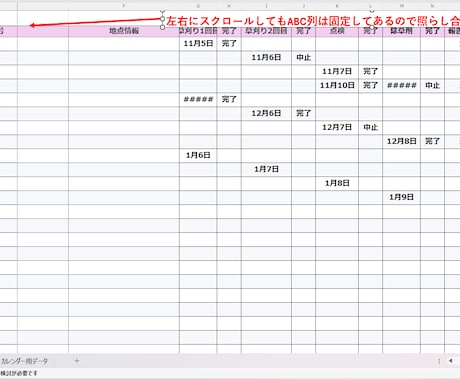This screenshot has width=460, height=380.
Task: Select the 12月6日 cell
Action: pos(266,114)
